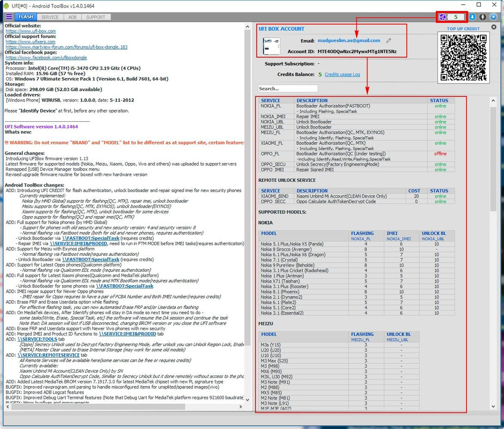Click the service list vertical scrollbar thumb
Image resolution: width=504 pixels, height=429 pixels.
(x=493, y=159)
